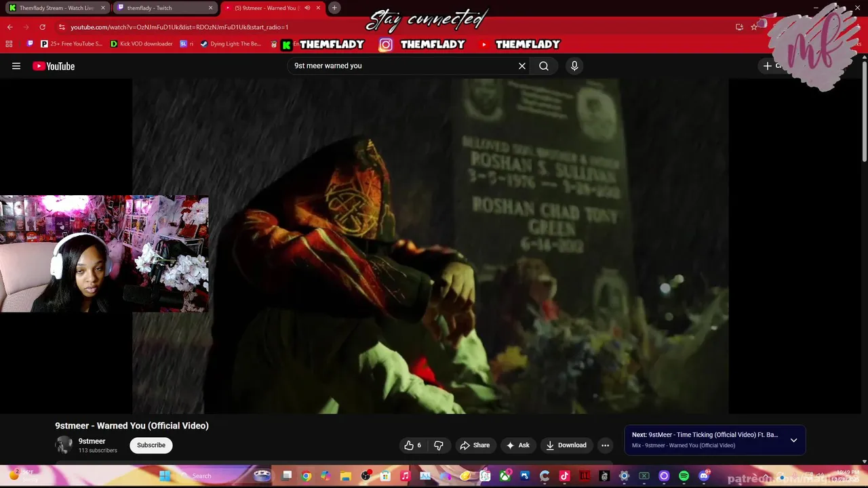Open Kick VOD downloader bookmark
This screenshot has height=488, width=868.
coord(142,44)
